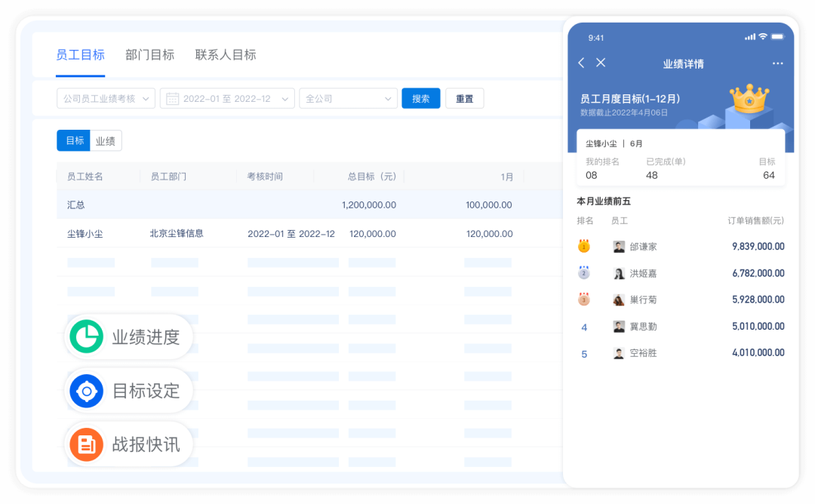Click the 本月业绩前五 section title
Screen dimensions: 815x504
pos(604,201)
